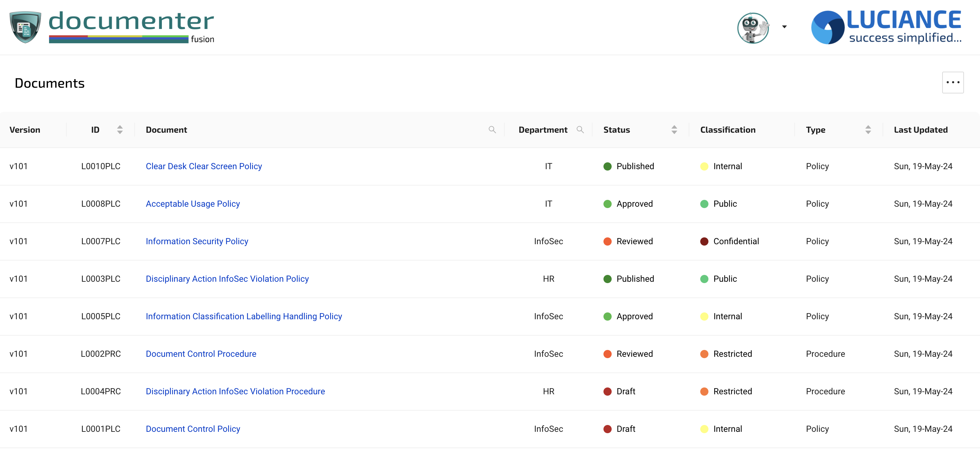Click the Last Updated column header
Viewport: 980px width, 455px height.
pyautogui.click(x=920, y=130)
